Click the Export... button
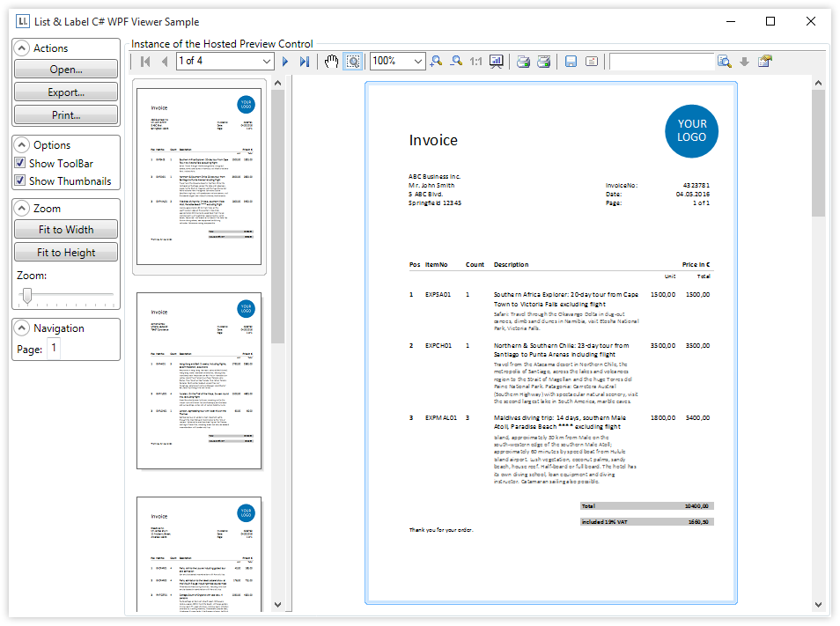 point(66,92)
